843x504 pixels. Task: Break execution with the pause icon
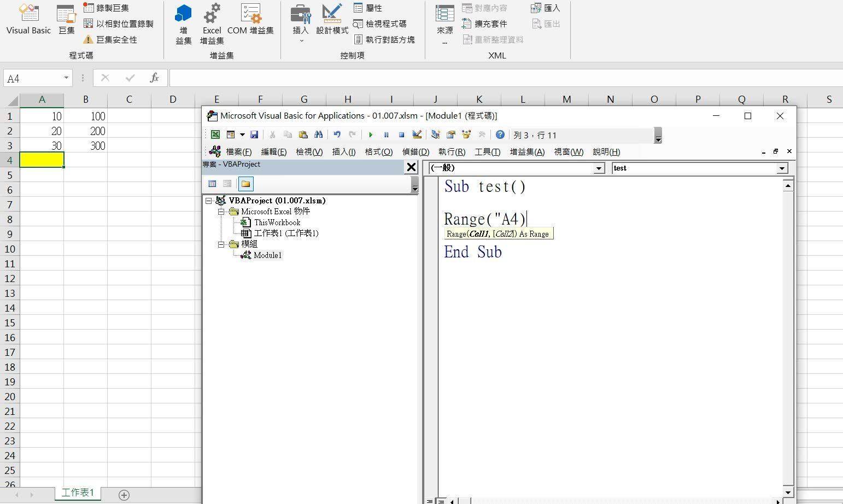click(x=386, y=134)
